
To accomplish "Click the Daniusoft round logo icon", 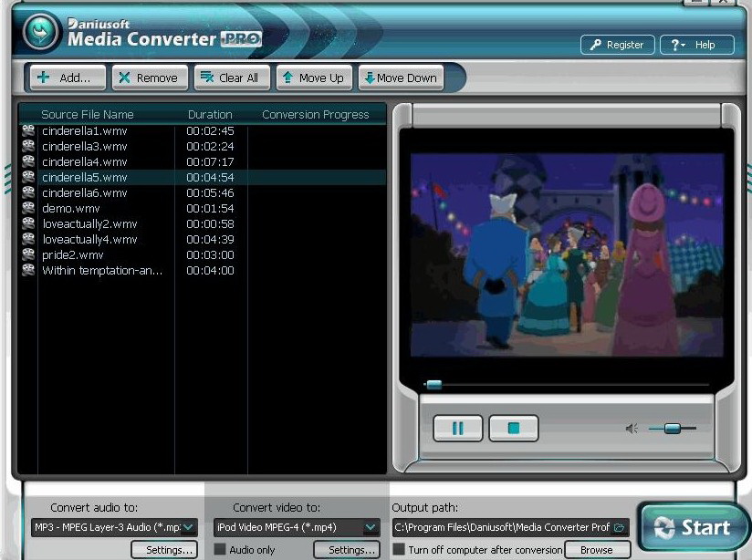I will (x=42, y=33).
